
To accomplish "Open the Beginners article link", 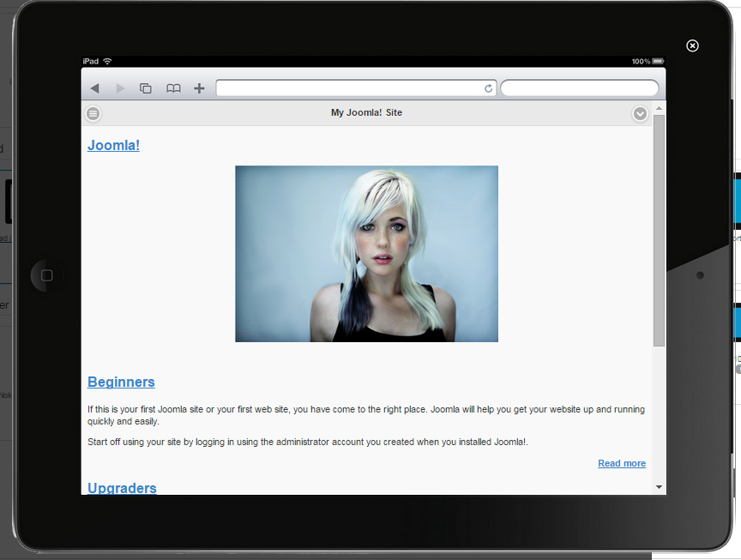I will tap(121, 382).
